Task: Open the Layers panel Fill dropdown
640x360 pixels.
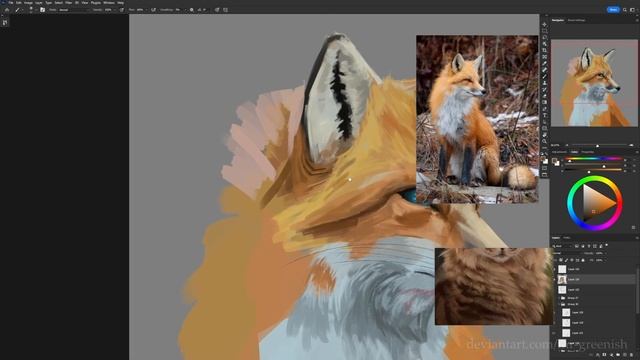Action: (606, 260)
